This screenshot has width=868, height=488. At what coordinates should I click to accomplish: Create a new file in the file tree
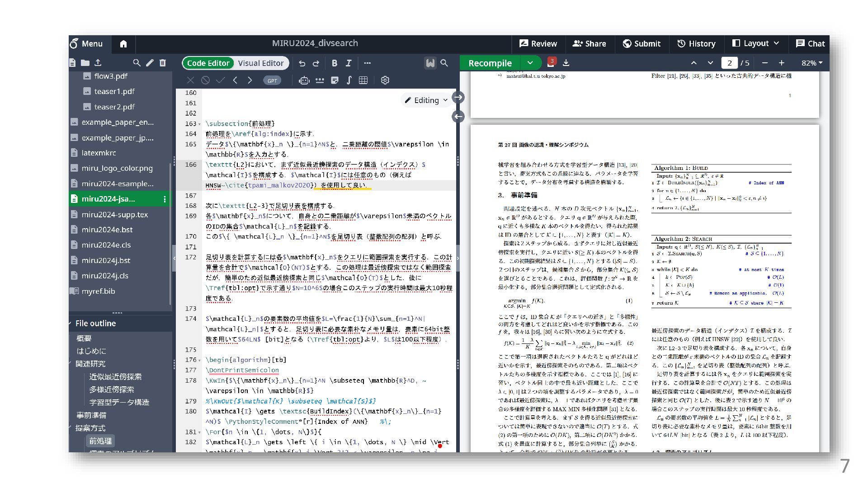click(x=73, y=63)
